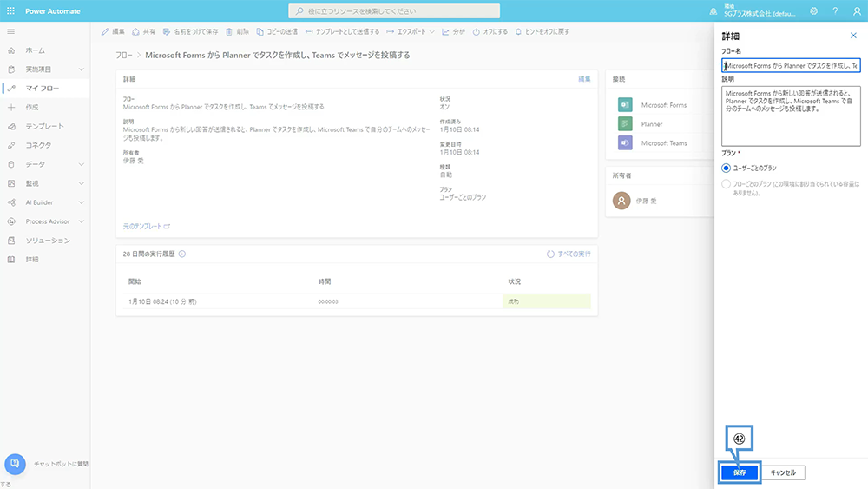Image resolution: width=868 pixels, height=489 pixels.
Task: Expand the データ sidebar section
Action: coord(82,164)
